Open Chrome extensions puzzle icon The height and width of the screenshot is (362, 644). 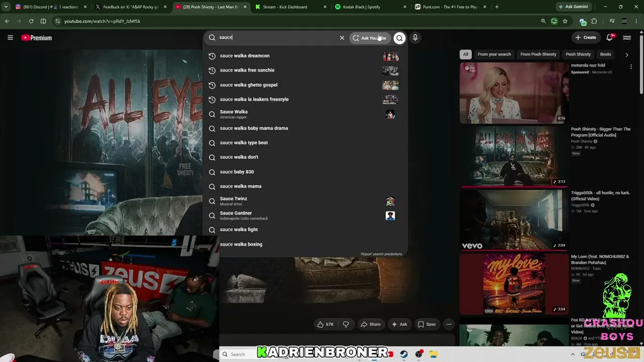pos(594,21)
